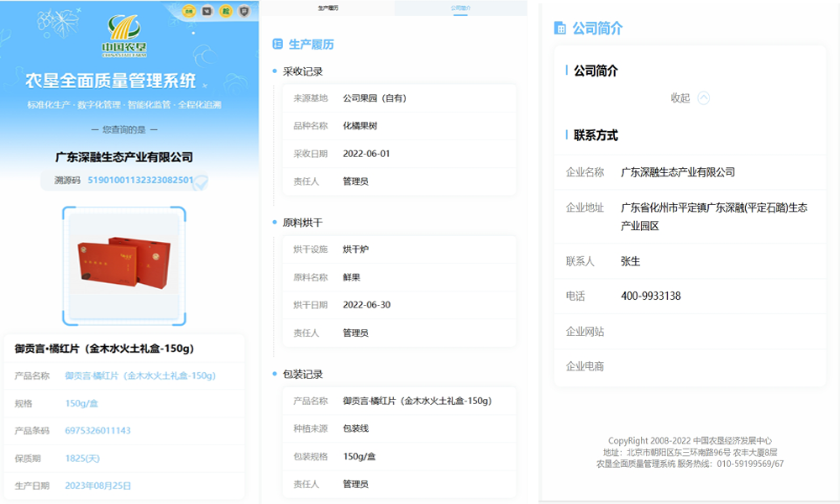The width and height of the screenshot is (840, 504).
Task: Click the verified checkmark beside the trace code
Action: pyautogui.click(x=201, y=182)
